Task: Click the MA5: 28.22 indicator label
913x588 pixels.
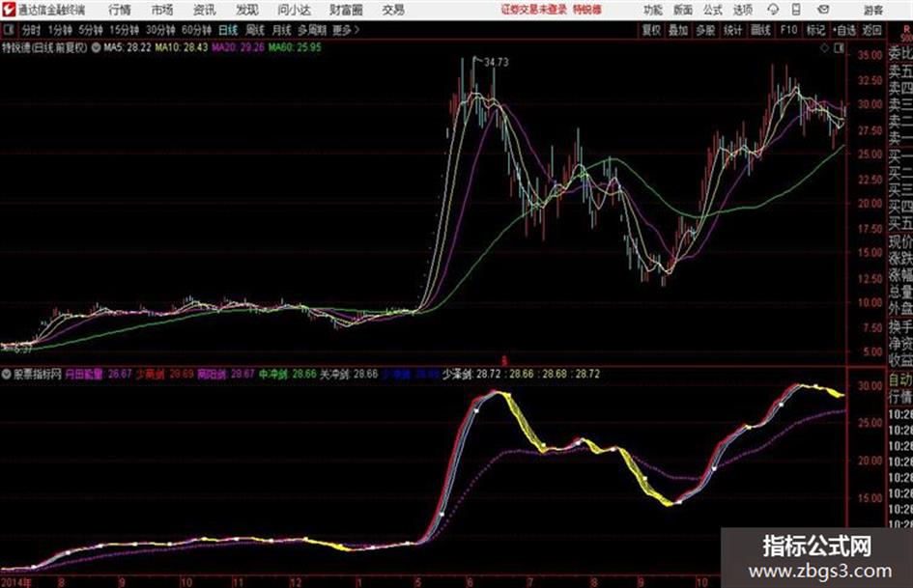Action: pos(127,47)
